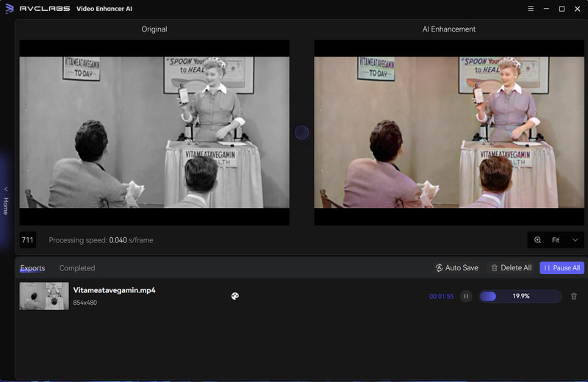The height and width of the screenshot is (382, 588).
Task: Click the round comparison handle between previews
Action: pyautogui.click(x=301, y=132)
